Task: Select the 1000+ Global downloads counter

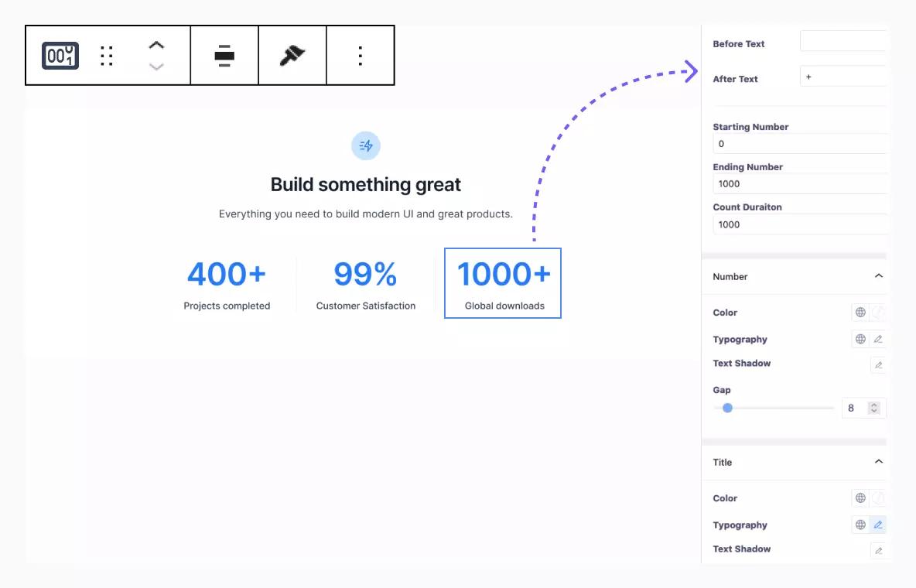Action: (x=503, y=282)
